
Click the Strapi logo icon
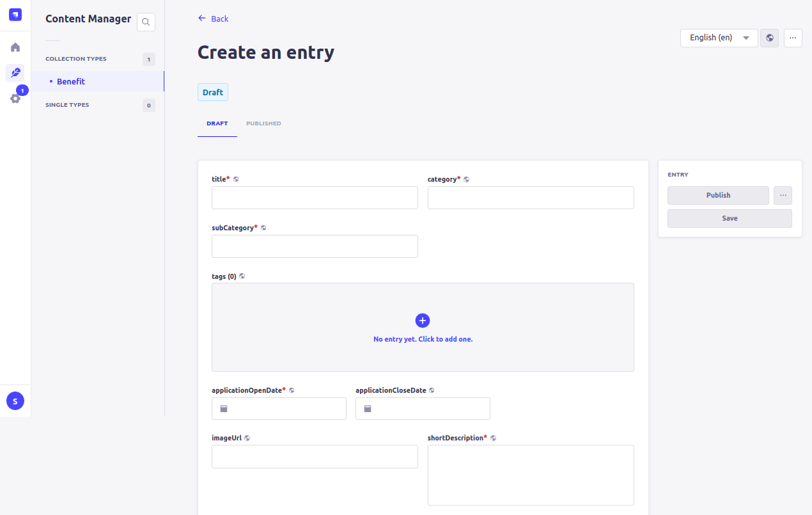(x=15, y=15)
